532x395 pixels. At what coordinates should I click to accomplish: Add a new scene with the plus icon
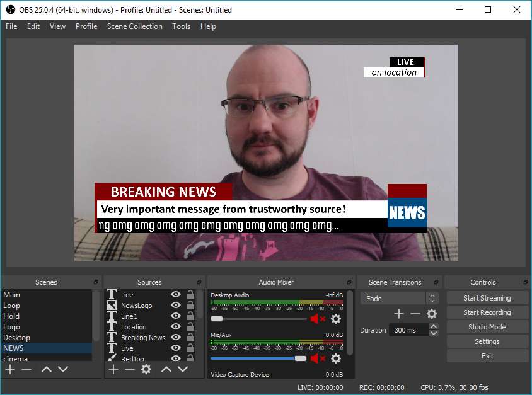(x=10, y=369)
